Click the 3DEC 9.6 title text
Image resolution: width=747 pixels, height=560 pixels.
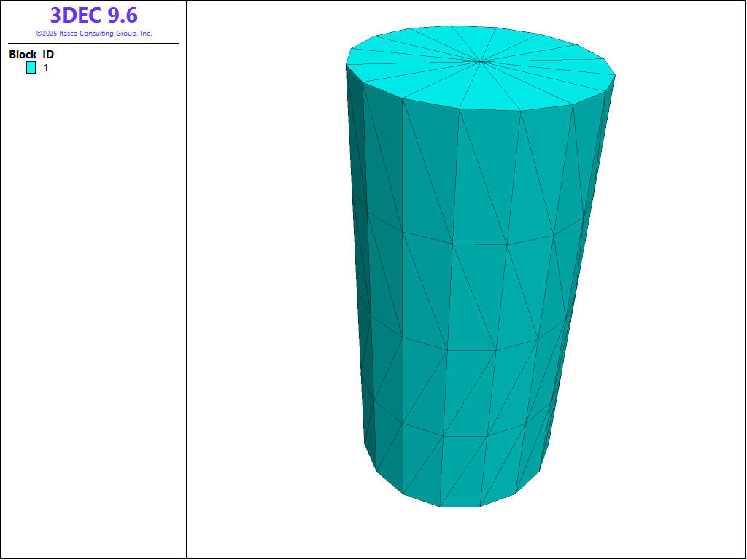click(x=93, y=15)
